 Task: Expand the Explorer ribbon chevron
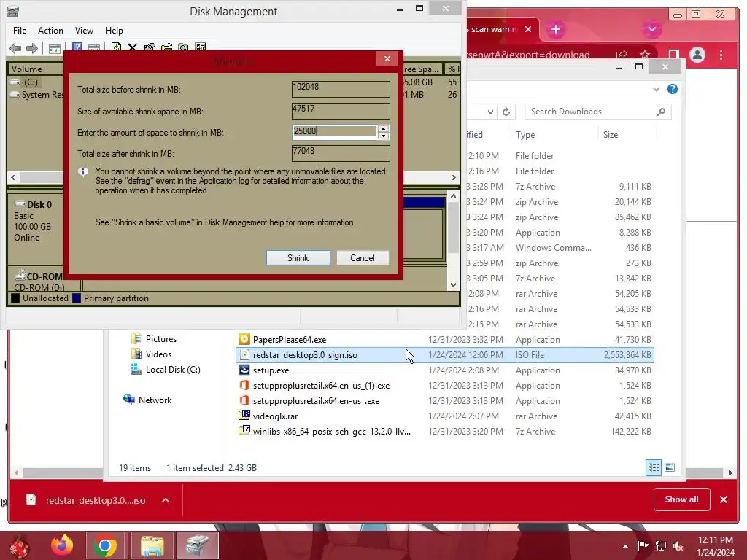click(x=657, y=89)
